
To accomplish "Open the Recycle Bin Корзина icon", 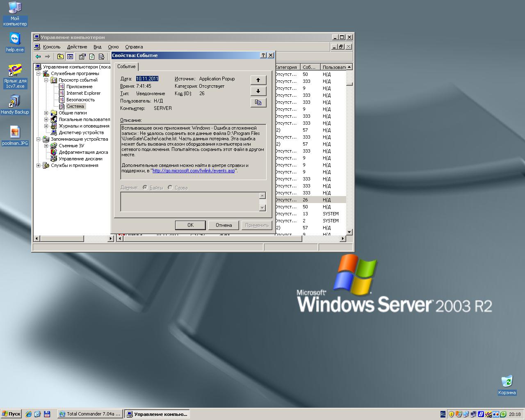I will (507, 381).
